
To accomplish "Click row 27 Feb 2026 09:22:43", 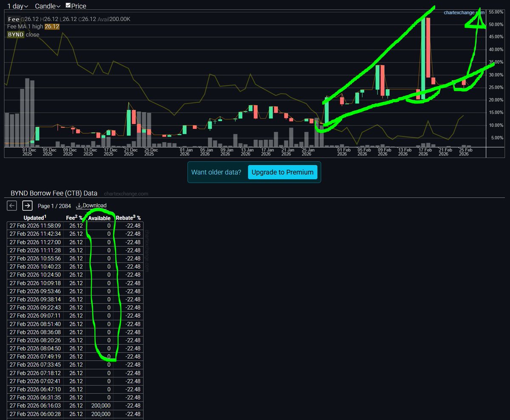I will (x=75, y=307).
